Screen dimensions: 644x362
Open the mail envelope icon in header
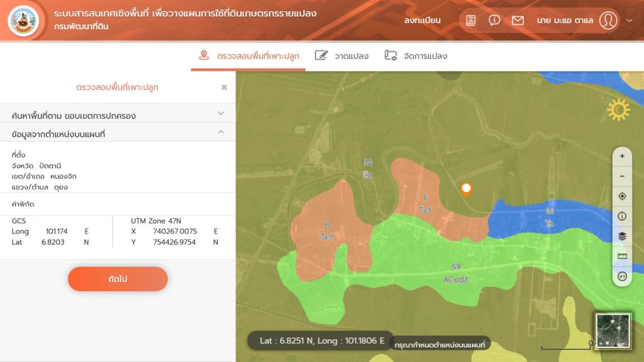[x=518, y=20]
